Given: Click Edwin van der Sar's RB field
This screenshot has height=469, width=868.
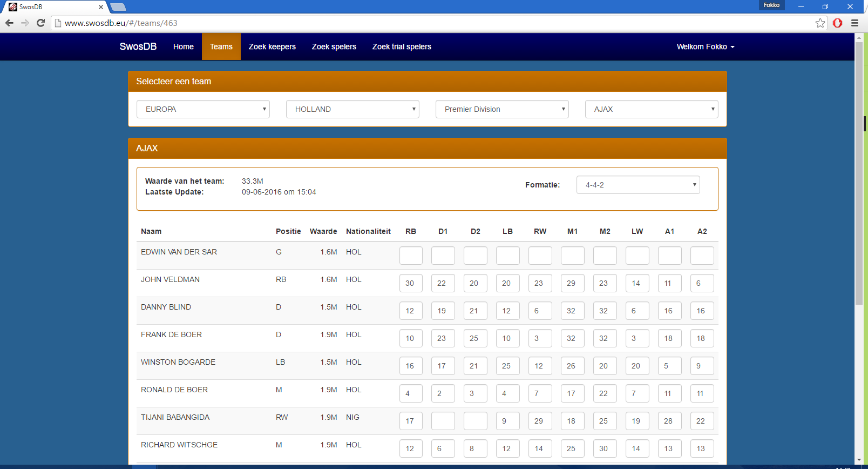Looking at the screenshot, I should pyautogui.click(x=411, y=256).
